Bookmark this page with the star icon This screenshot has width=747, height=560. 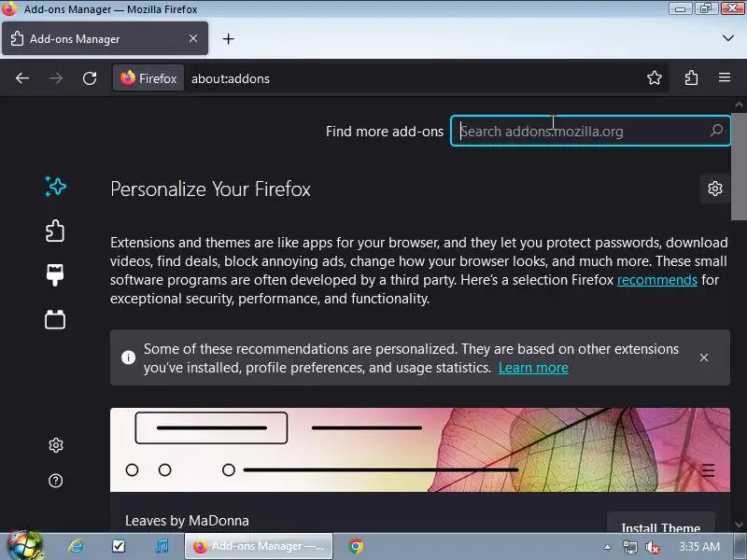tap(655, 77)
